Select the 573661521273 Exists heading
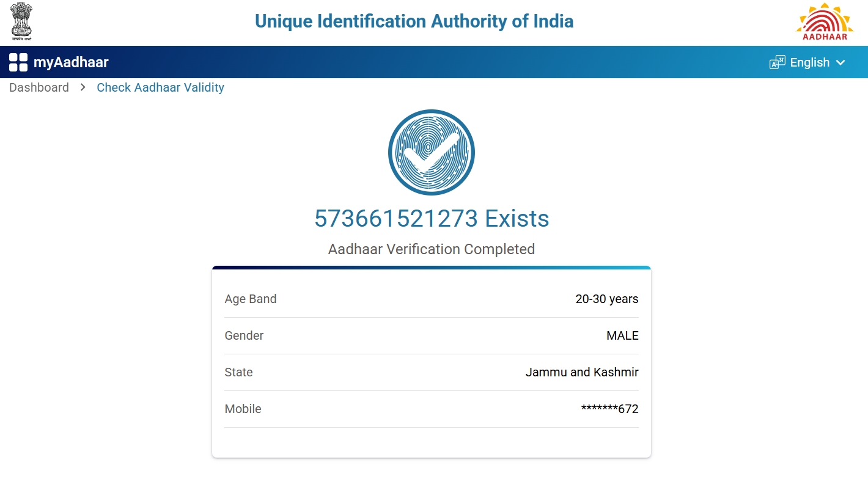 (432, 218)
